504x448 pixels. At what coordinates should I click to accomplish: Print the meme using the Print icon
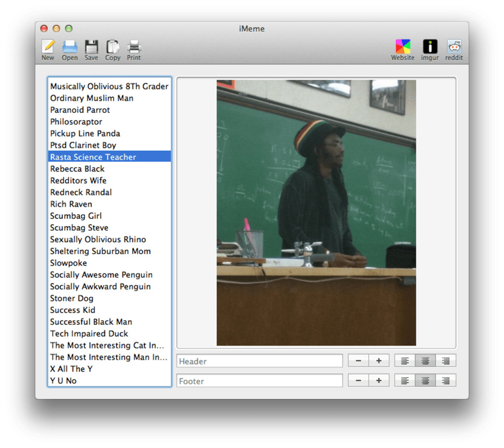pyautogui.click(x=134, y=47)
